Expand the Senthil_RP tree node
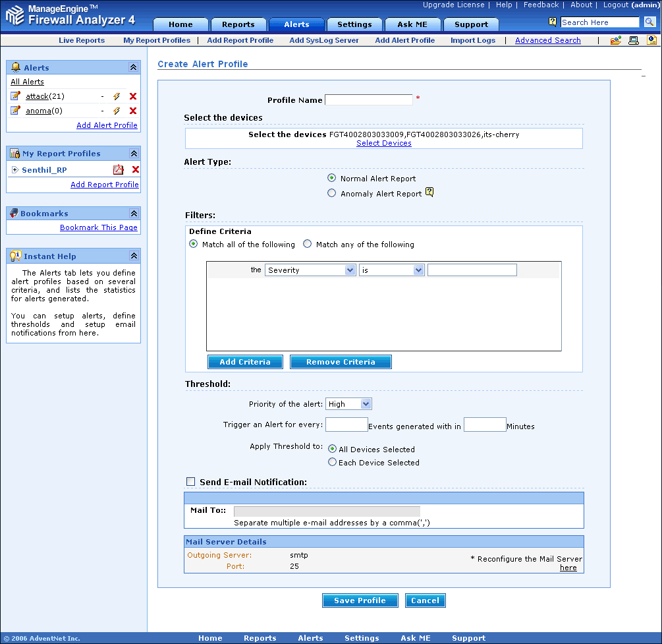Screen dimensions: 662x644 click(x=14, y=169)
